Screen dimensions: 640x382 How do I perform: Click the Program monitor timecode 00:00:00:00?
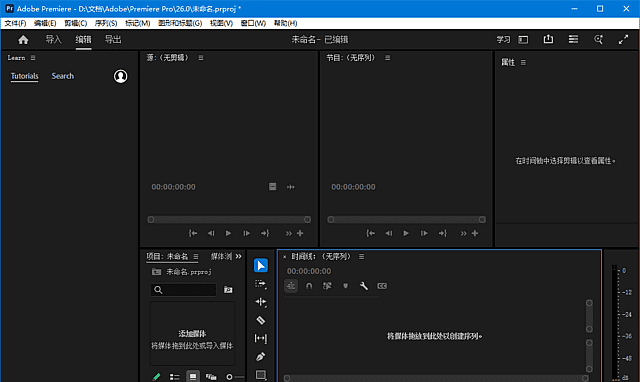tap(353, 187)
